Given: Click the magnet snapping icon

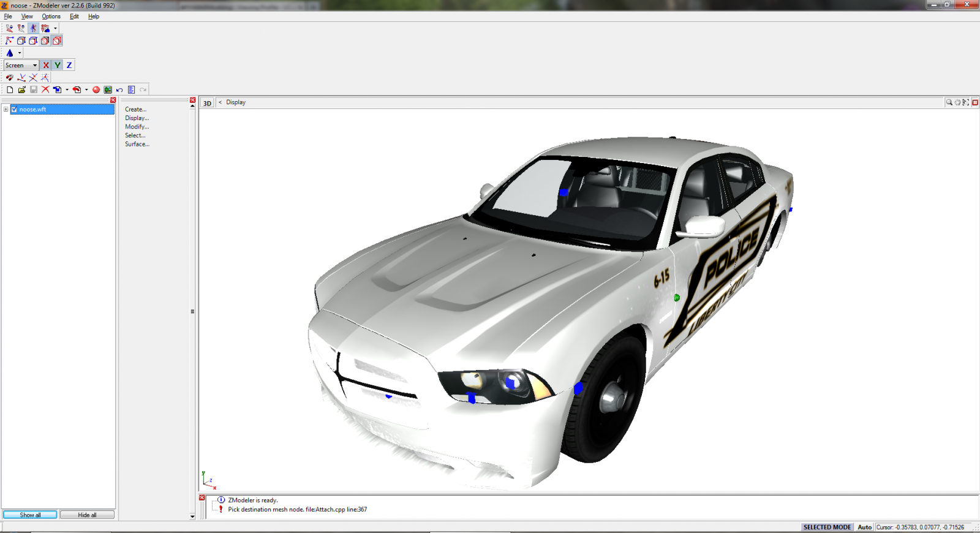Looking at the screenshot, I should (9, 78).
